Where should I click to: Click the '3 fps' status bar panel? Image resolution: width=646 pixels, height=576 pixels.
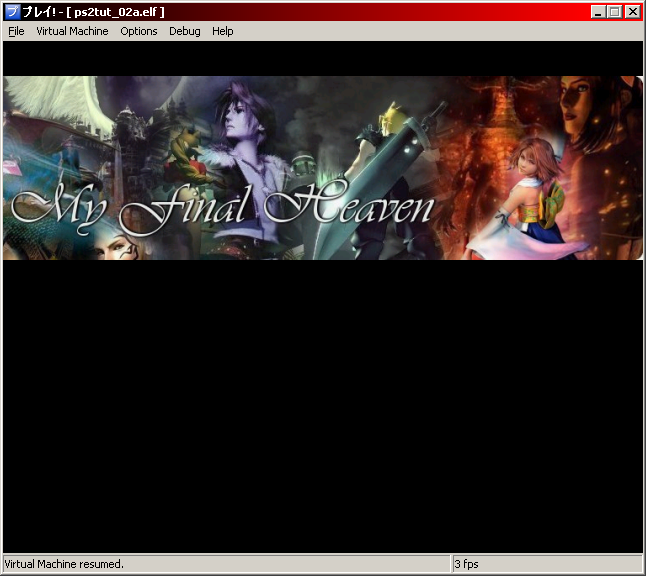[x=468, y=564]
